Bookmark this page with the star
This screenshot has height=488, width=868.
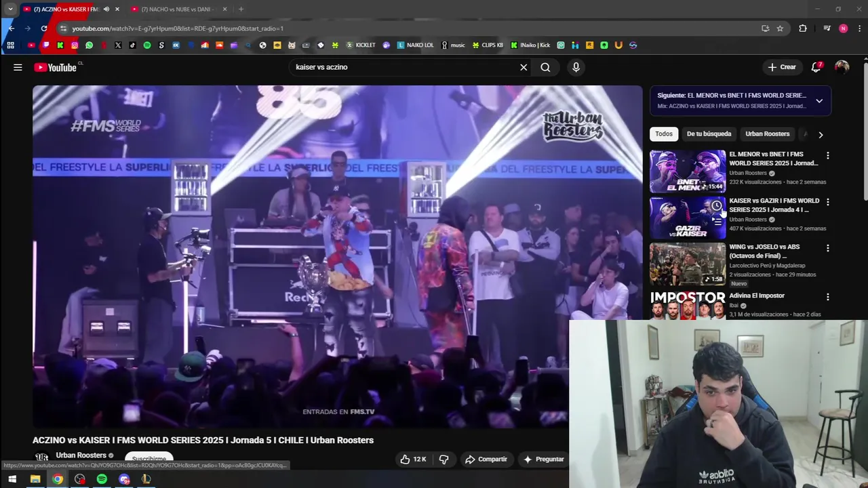tap(780, 28)
